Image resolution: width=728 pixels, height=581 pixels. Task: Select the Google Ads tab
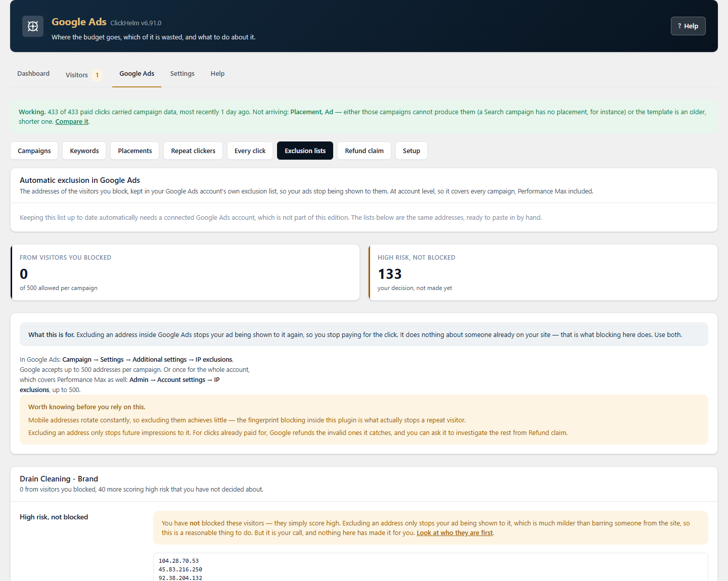coord(137,74)
